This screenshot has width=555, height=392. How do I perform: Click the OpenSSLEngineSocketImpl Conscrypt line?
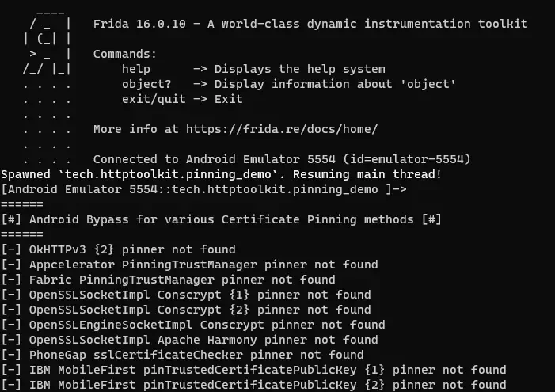click(194, 325)
